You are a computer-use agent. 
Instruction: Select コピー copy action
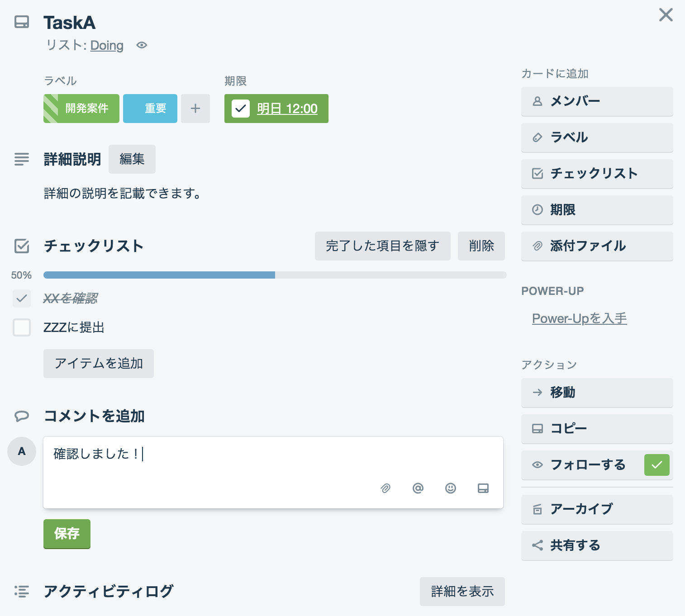point(597,429)
